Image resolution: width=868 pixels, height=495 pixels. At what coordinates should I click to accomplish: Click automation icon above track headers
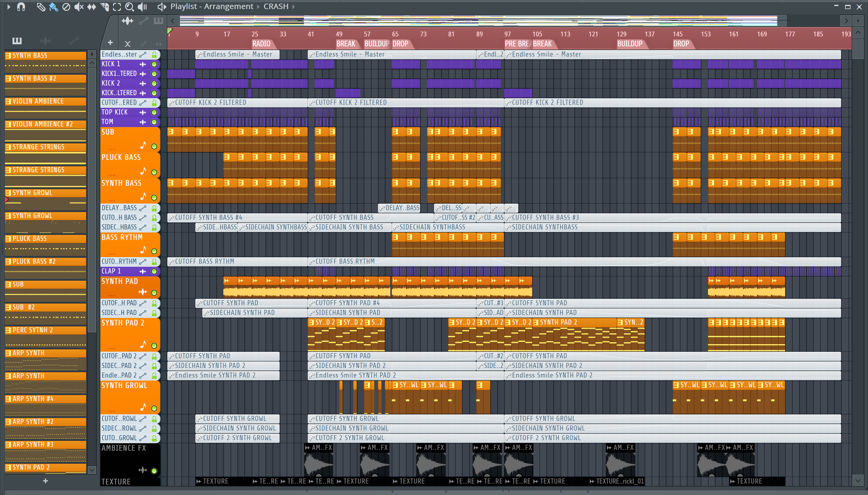143,21
